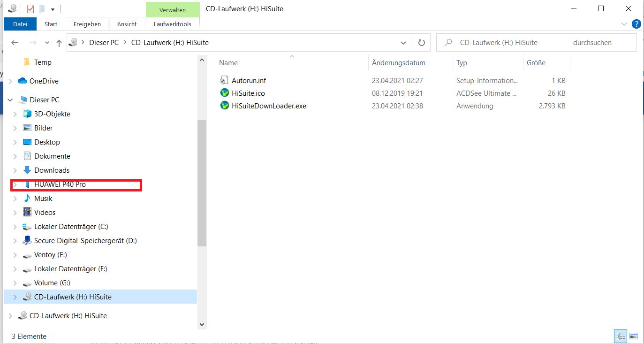This screenshot has height=344, width=644.
Task: Click the Videos film icon
Action: [x=27, y=213]
